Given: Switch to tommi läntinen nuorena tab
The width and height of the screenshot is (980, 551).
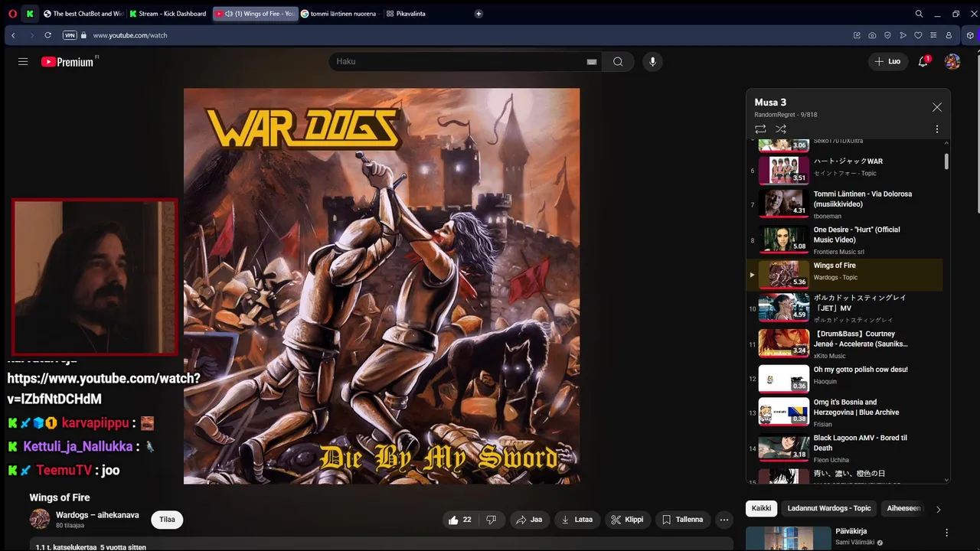Looking at the screenshot, I should click(339, 14).
